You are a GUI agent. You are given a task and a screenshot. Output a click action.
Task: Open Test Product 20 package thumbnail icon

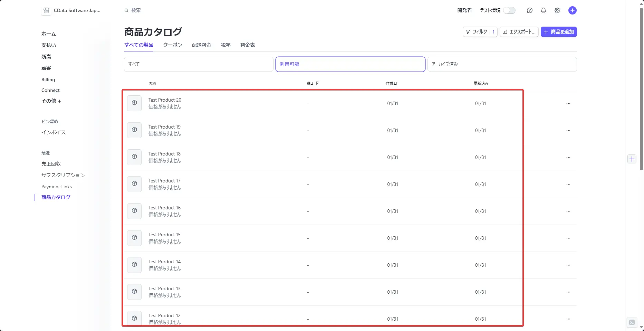(134, 103)
